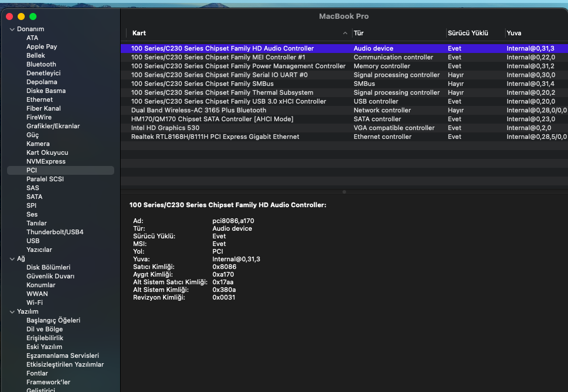Image resolution: width=568 pixels, height=392 pixels.
Task: Select Realtek RTL8168H Gigabit Ethernet row
Action: [x=215, y=137]
